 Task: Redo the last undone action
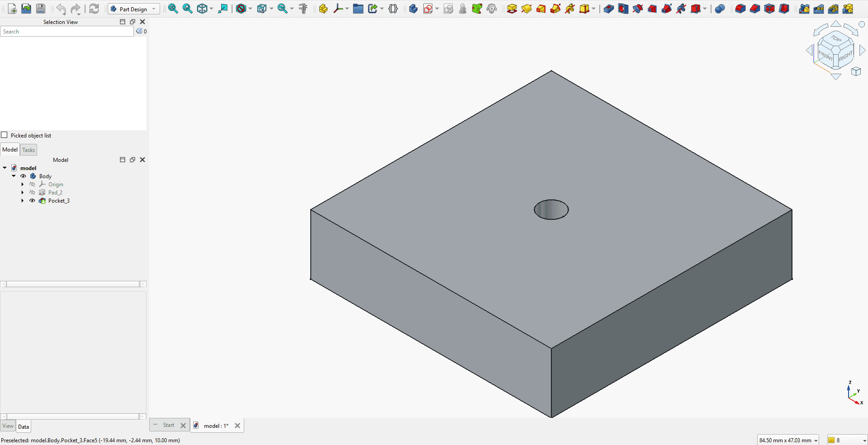(x=76, y=9)
